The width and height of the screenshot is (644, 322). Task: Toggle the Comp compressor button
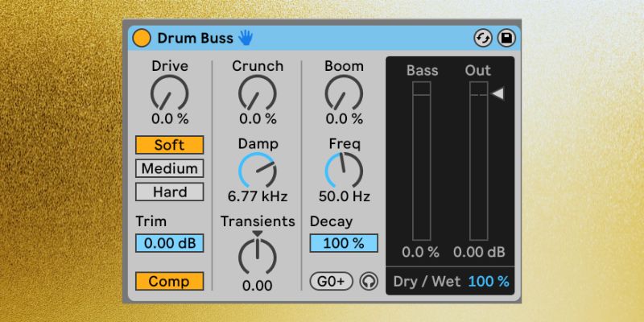(170, 281)
